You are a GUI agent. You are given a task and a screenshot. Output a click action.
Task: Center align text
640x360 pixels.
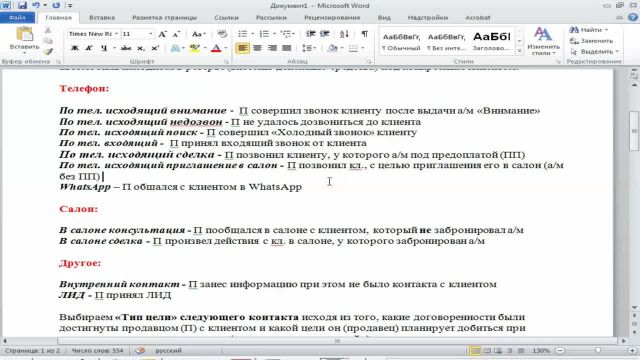[257, 48]
